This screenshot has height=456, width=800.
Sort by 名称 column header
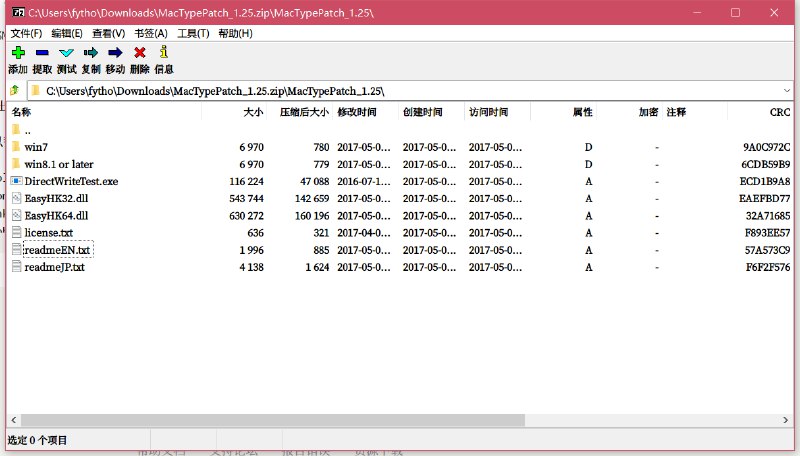click(105, 112)
